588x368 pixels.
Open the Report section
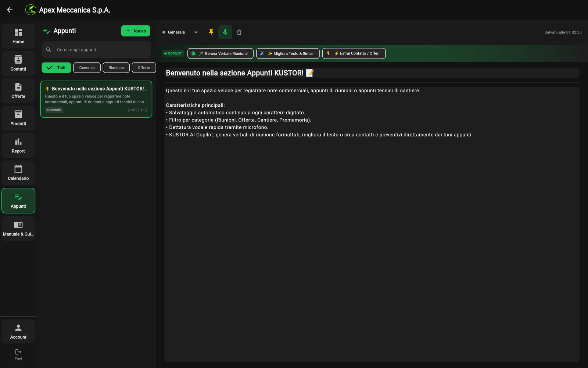[x=18, y=145]
